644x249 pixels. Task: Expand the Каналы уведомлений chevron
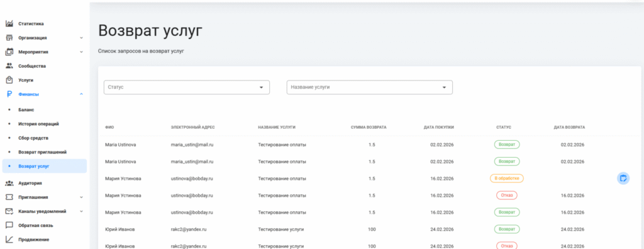[x=81, y=211]
